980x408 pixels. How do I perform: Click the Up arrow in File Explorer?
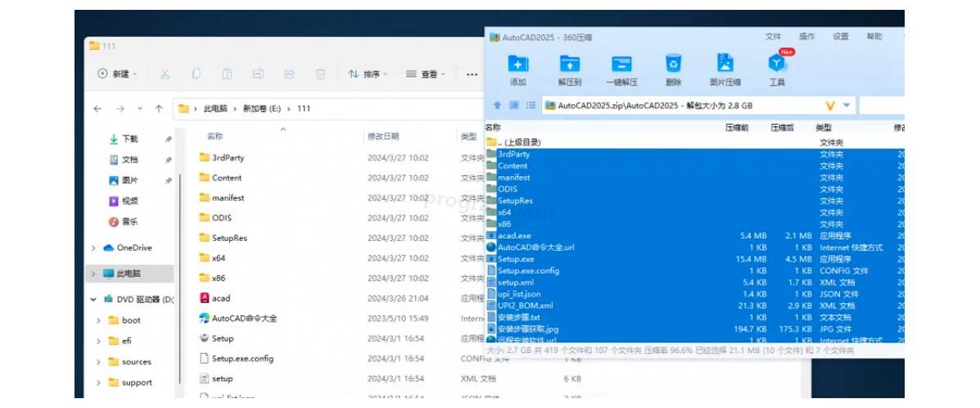pos(159,108)
